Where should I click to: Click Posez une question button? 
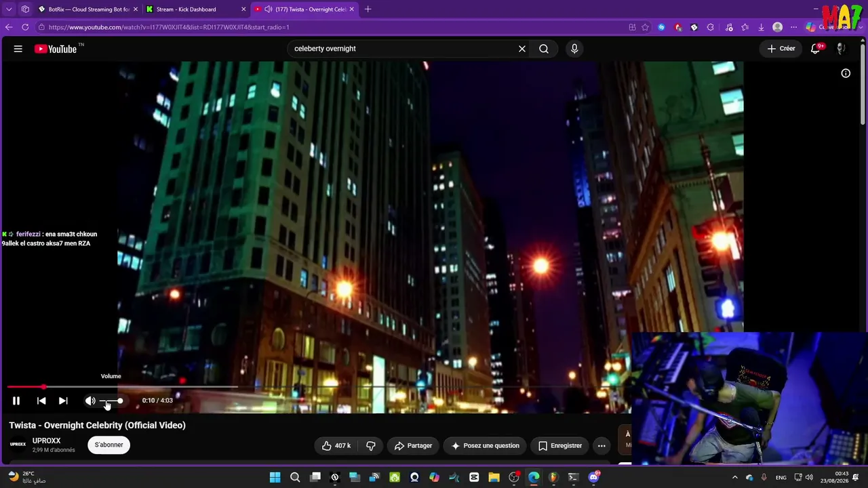coord(485,445)
